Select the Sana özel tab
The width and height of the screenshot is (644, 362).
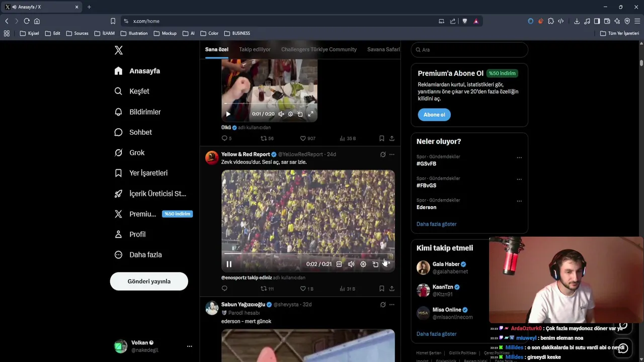[x=217, y=49]
